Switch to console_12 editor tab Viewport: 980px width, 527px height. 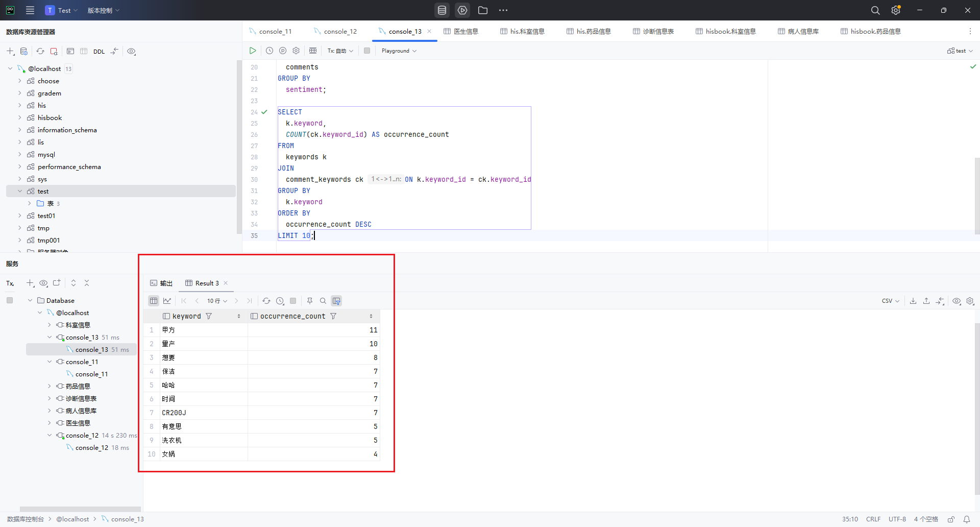[x=335, y=31]
